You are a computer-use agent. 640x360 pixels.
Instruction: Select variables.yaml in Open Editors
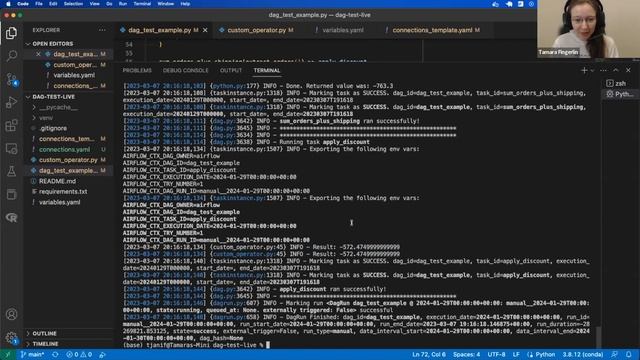point(73,75)
